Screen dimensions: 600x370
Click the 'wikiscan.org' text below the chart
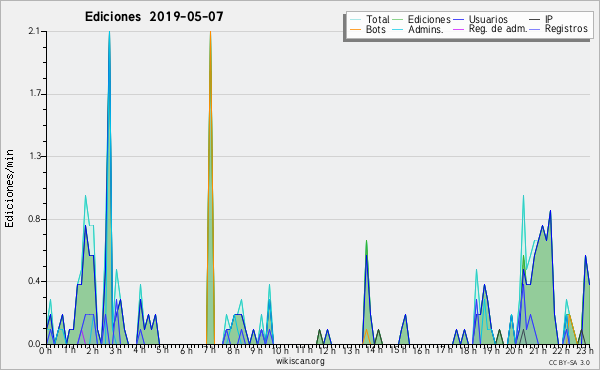(300, 360)
